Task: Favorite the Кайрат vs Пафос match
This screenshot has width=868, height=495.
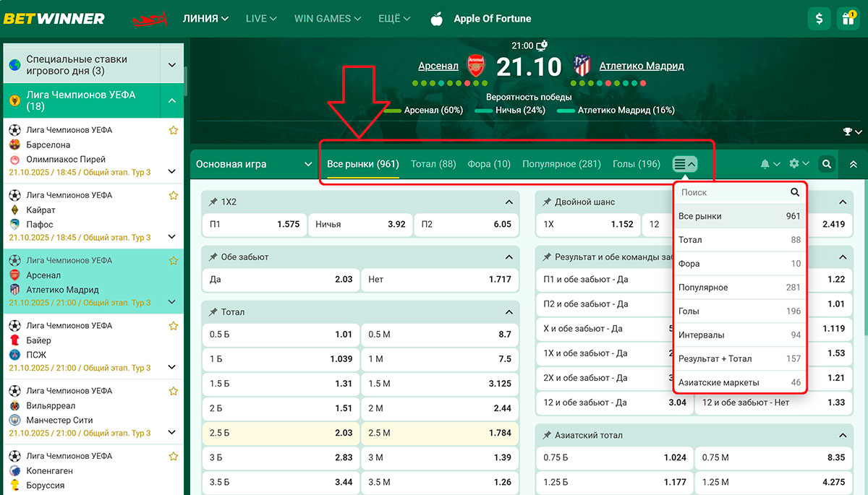Action: tap(173, 195)
